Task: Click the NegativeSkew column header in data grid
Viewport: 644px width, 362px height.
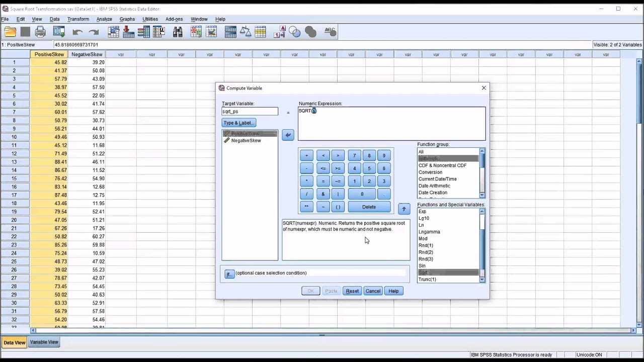Action: 87,54
